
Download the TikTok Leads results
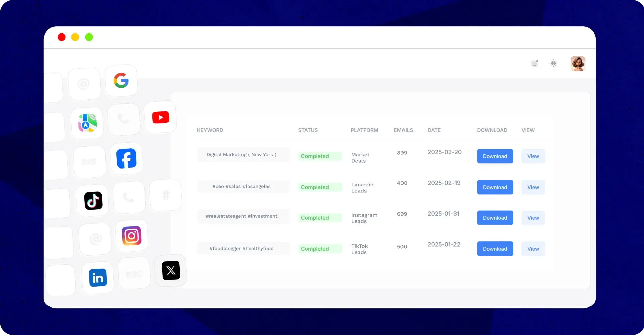point(495,249)
